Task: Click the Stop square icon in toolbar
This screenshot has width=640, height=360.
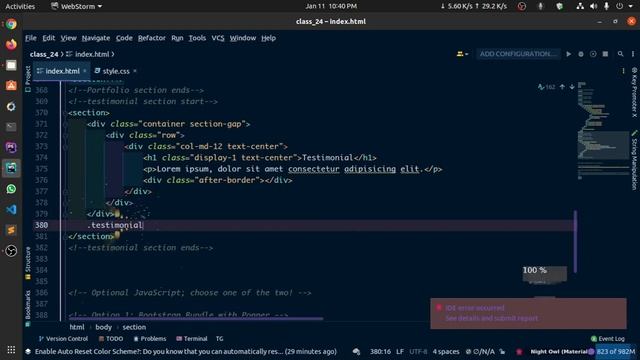Action: 605,54
